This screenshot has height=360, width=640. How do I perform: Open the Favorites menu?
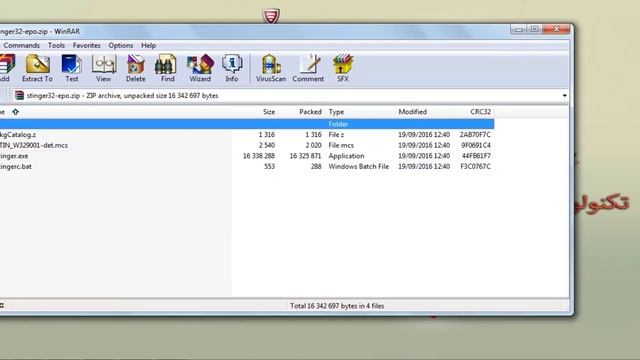coord(87,45)
